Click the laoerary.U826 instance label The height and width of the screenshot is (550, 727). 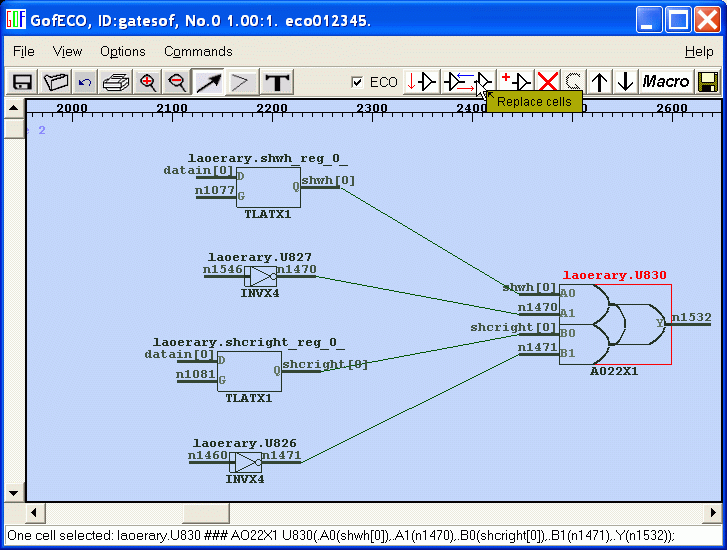click(x=244, y=443)
